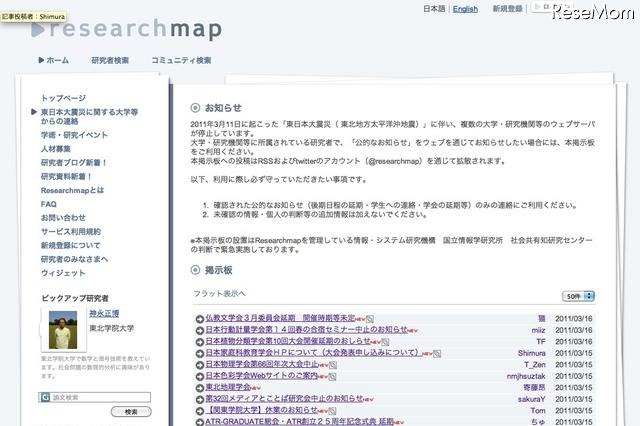
Task: Open FAQ sidebar item
Action: click(49, 204)
